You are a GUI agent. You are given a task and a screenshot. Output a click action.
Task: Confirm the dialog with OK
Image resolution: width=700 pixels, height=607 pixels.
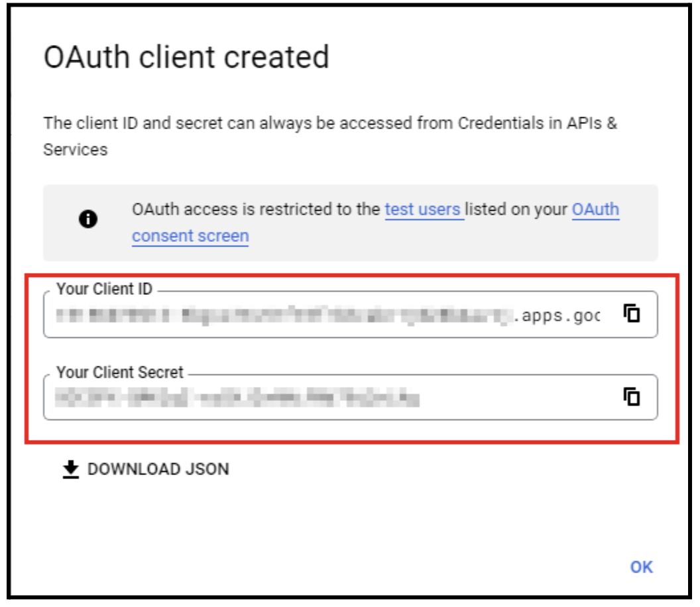point(641,567)
